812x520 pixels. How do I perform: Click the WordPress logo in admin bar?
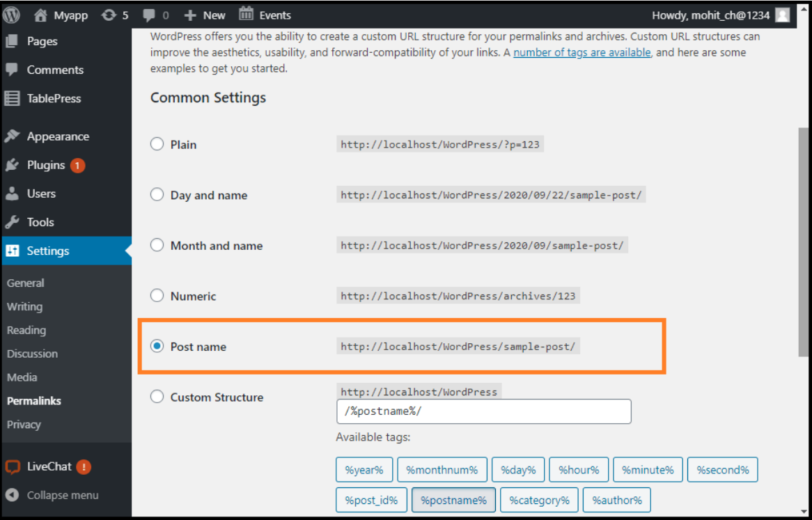[11, 14]
